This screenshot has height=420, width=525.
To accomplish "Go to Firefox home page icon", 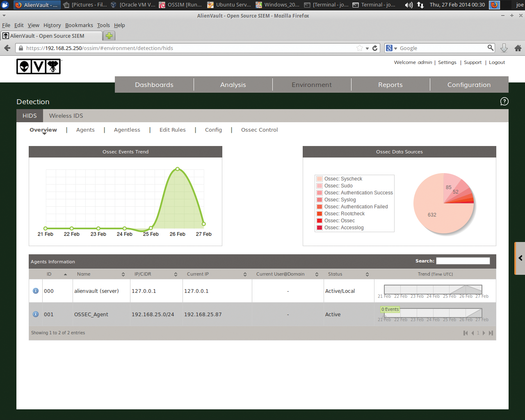I will [x=518, y=48].
